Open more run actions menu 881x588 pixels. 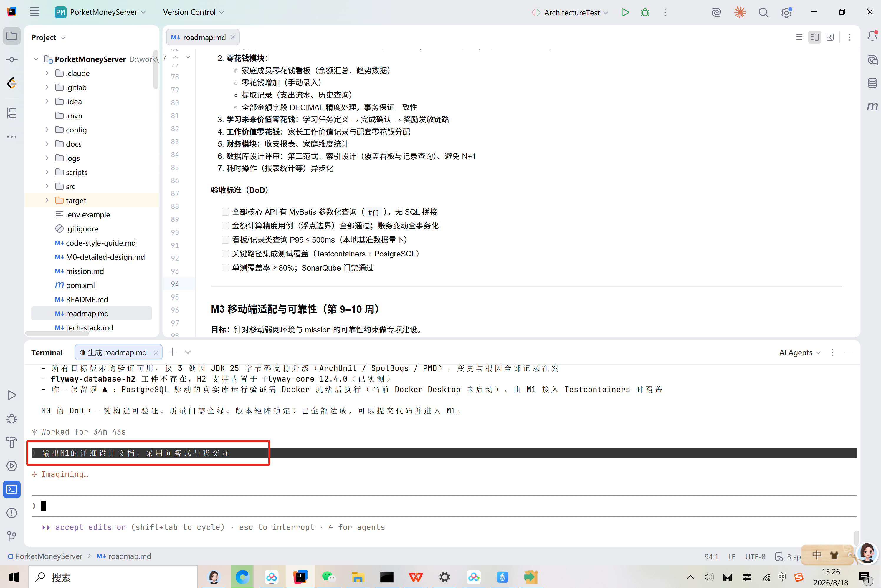pyautogui.click(x=665, y=12)
